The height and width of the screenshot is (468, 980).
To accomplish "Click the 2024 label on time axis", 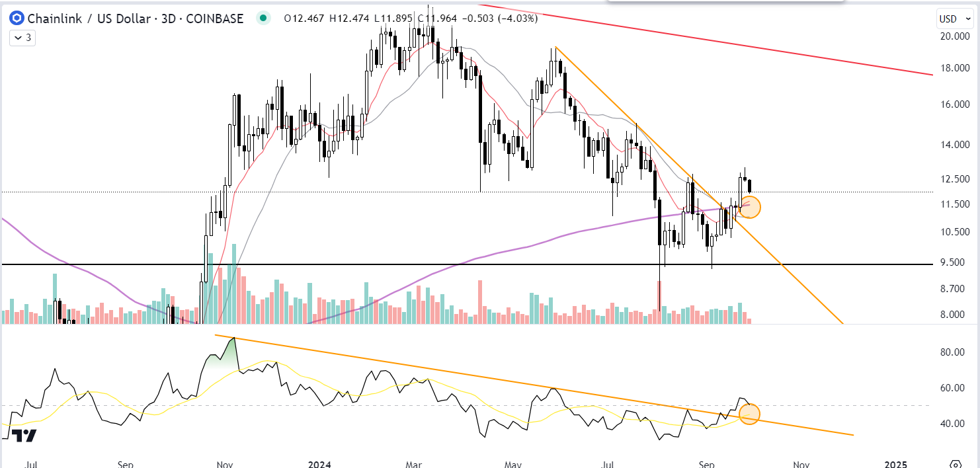I will click(x=321, y=464).
